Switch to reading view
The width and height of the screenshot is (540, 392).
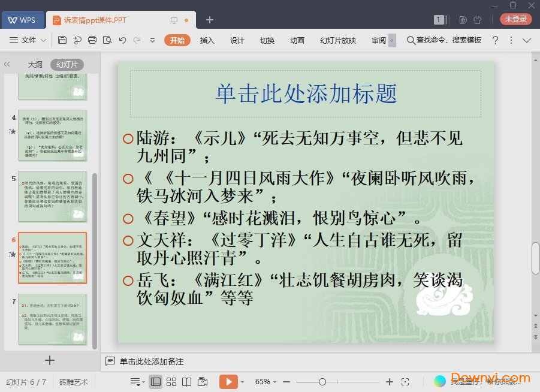tap(187, 382)
